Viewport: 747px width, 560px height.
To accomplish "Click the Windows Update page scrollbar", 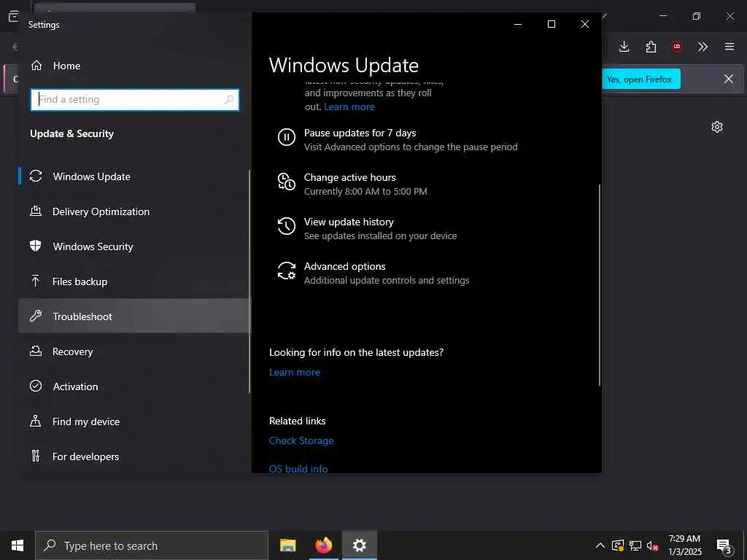I will tap(599, 285).
